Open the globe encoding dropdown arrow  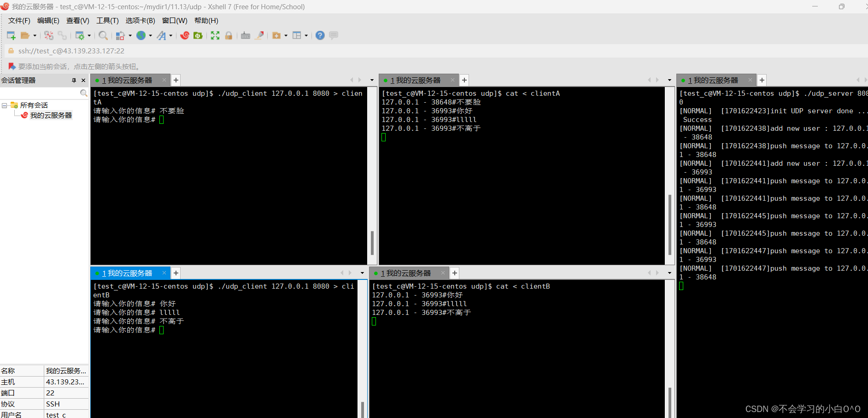pyautogui.click(x=150, y=35)
